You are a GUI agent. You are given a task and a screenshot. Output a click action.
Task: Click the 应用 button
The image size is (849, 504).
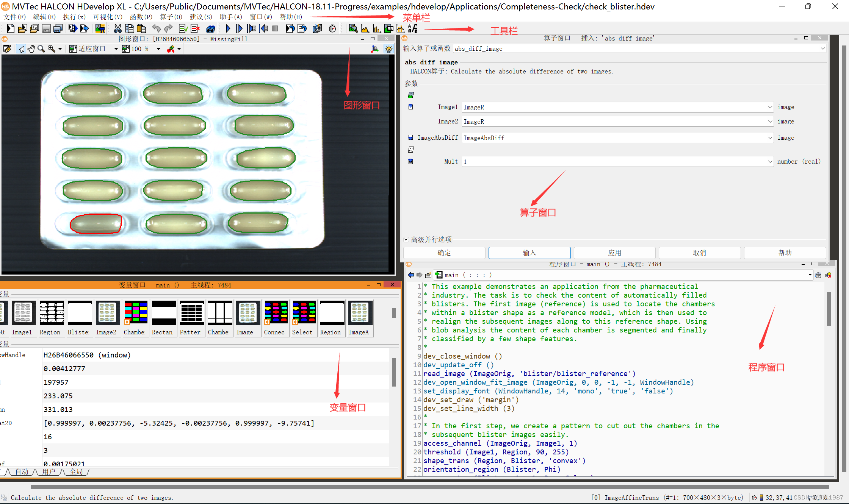(614, 253)
